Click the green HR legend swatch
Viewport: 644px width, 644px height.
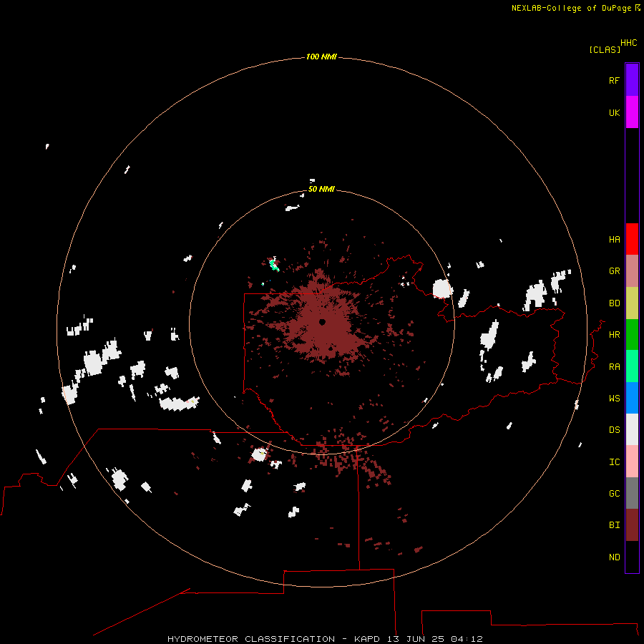pyautogui.click(x=632, y=335)
